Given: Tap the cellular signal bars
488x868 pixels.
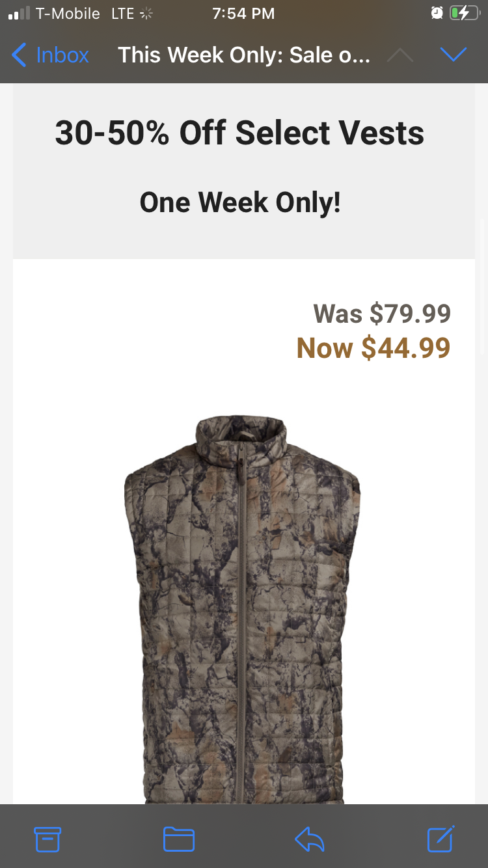Looking at the screenshot, I should [x=20, y=14].
